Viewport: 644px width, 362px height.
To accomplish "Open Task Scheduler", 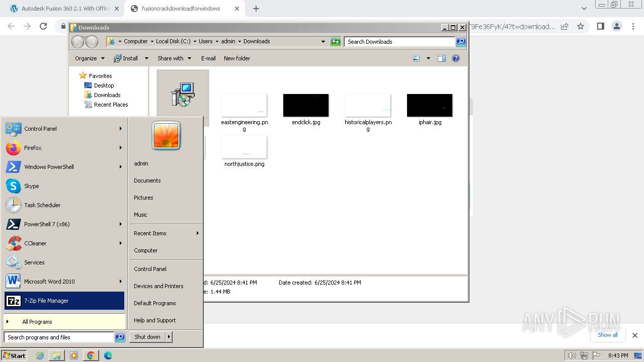I will [64, 205].
